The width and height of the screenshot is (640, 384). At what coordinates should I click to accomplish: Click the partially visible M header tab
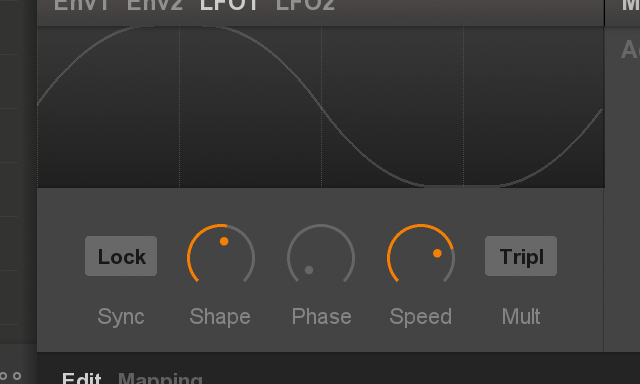(x=631, y=5)
